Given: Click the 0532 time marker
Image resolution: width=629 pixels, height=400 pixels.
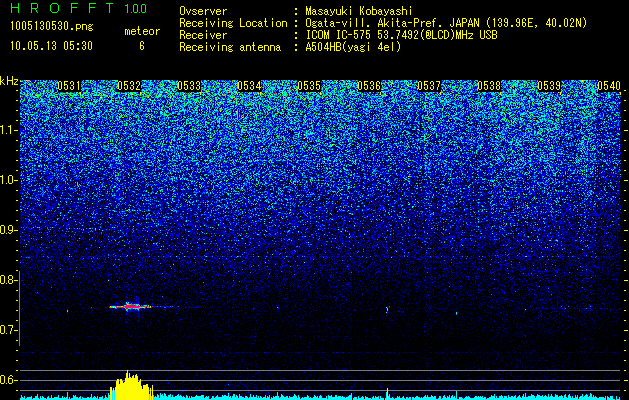Looking at the screenshot, I should click(129, 86).
